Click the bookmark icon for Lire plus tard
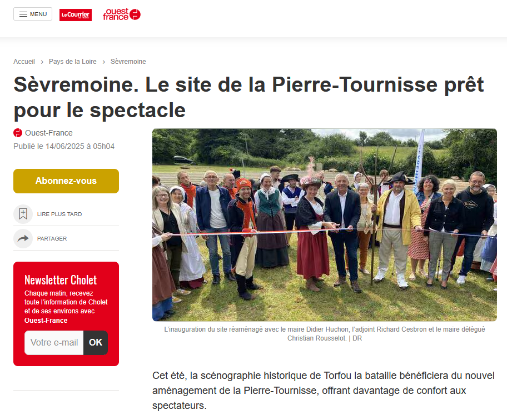 [23, 214]
